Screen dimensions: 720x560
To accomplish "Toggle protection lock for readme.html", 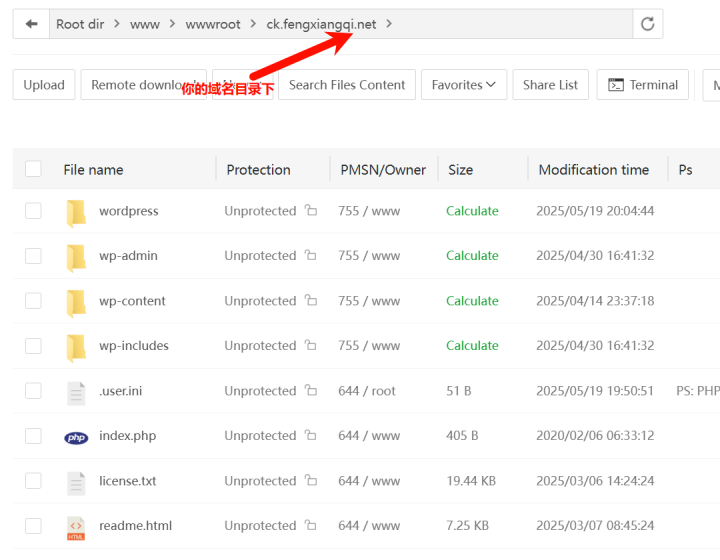I will [x=311, y=525].
